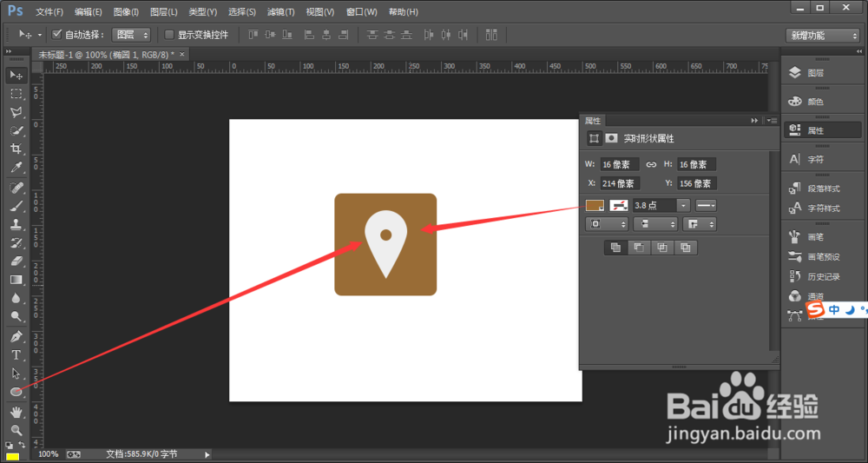Select the Blur tool
The height and width of the screenshot is (463, 868).
16,299
